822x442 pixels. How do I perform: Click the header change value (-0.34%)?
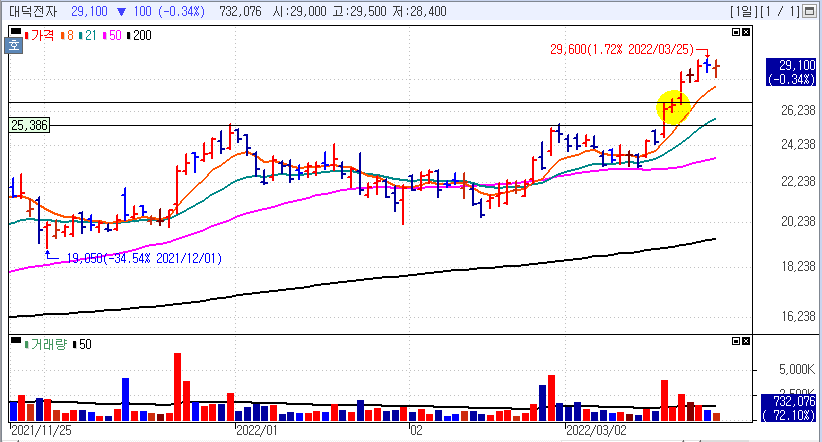[182, 11]
